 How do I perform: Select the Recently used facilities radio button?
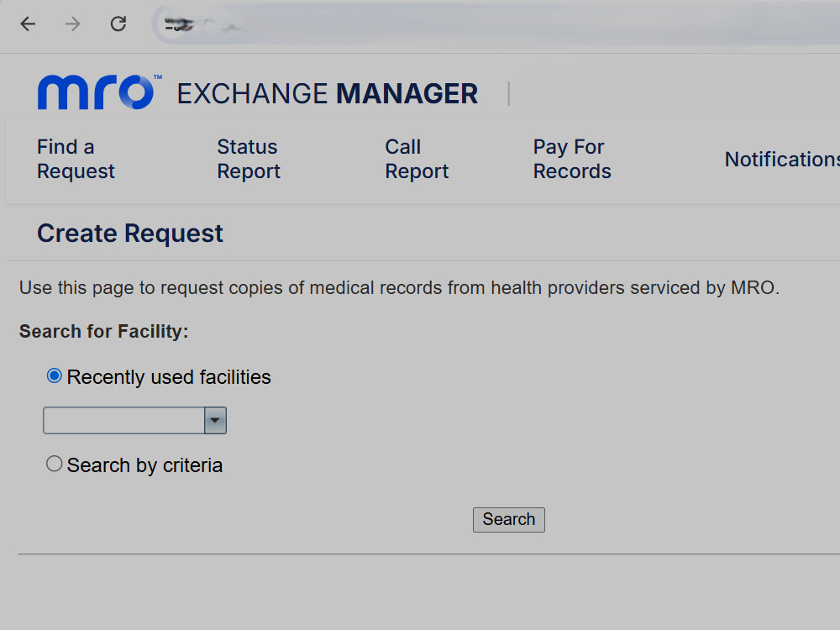(x=54, y=375)
